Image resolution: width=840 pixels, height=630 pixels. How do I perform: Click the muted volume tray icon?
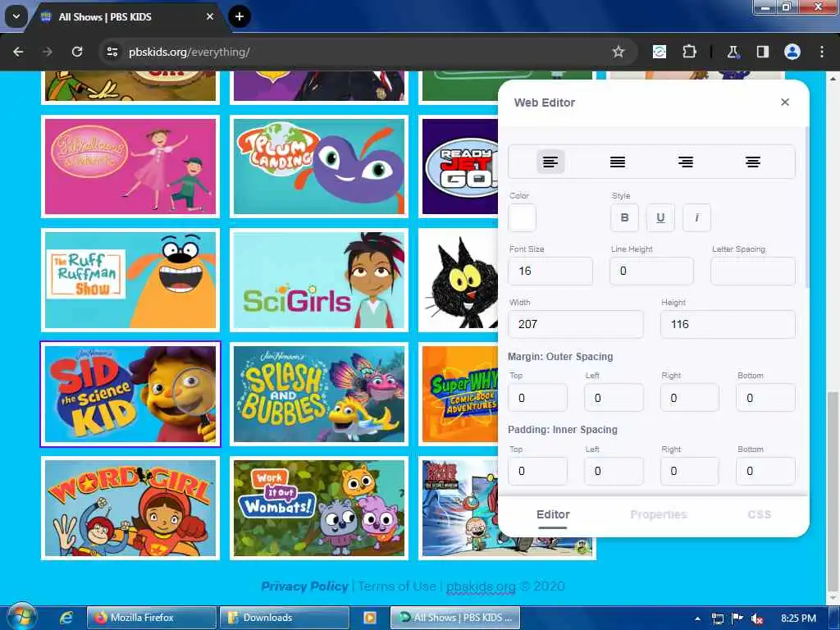(x=757, y=619)
